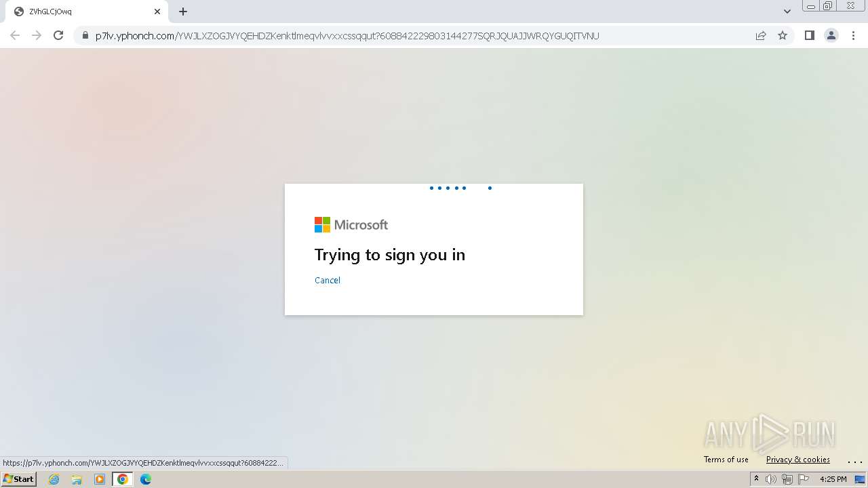Click the network tray icon

pyautogui.click(x=787, y=479)
